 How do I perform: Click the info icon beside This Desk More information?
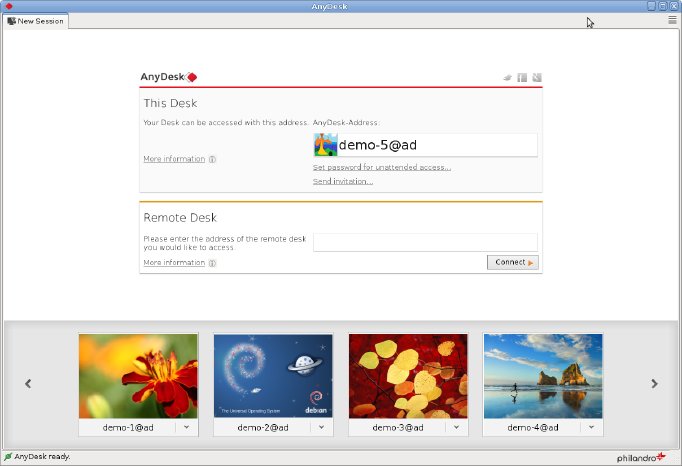click(x=212, y=159)
